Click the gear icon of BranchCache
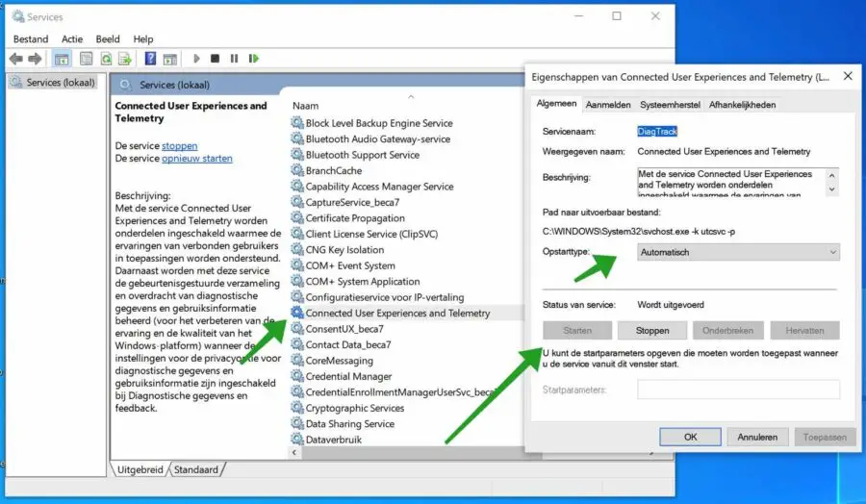The height and width of the screenshot is (504, 866). [297, 170]
